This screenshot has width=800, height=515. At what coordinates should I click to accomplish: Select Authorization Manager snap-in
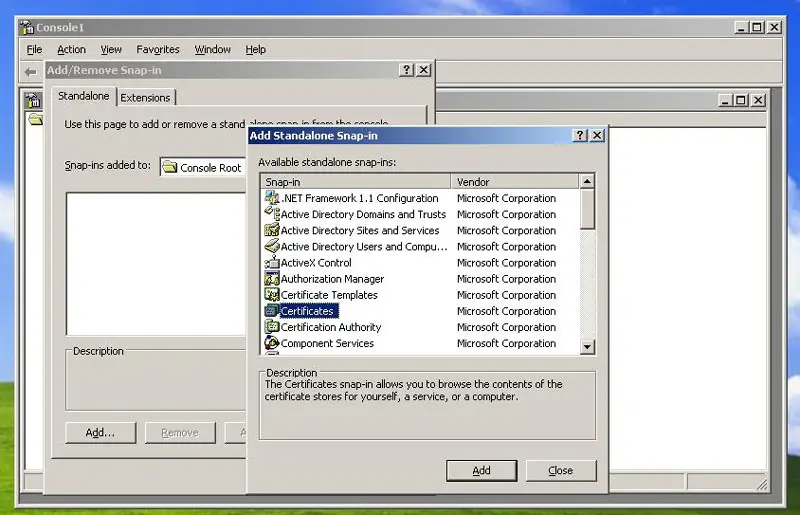click(332, 279)
